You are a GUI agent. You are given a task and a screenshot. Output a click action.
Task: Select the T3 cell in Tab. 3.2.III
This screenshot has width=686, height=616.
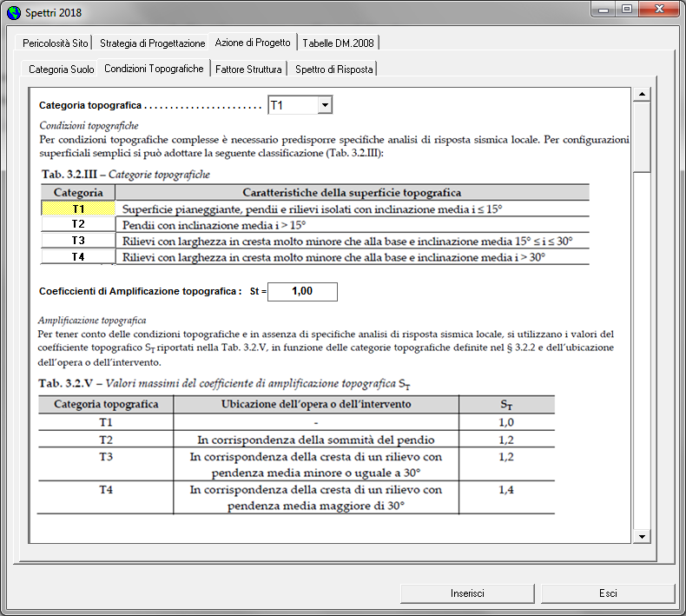[78, 241]
